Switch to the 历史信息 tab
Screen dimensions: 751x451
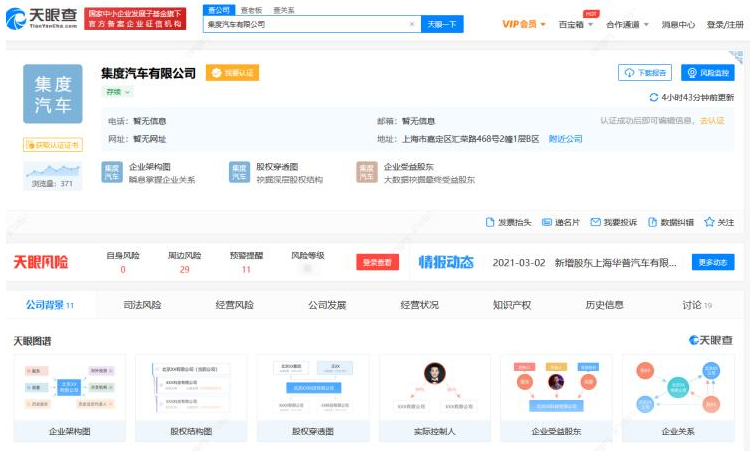pos(604,305)
